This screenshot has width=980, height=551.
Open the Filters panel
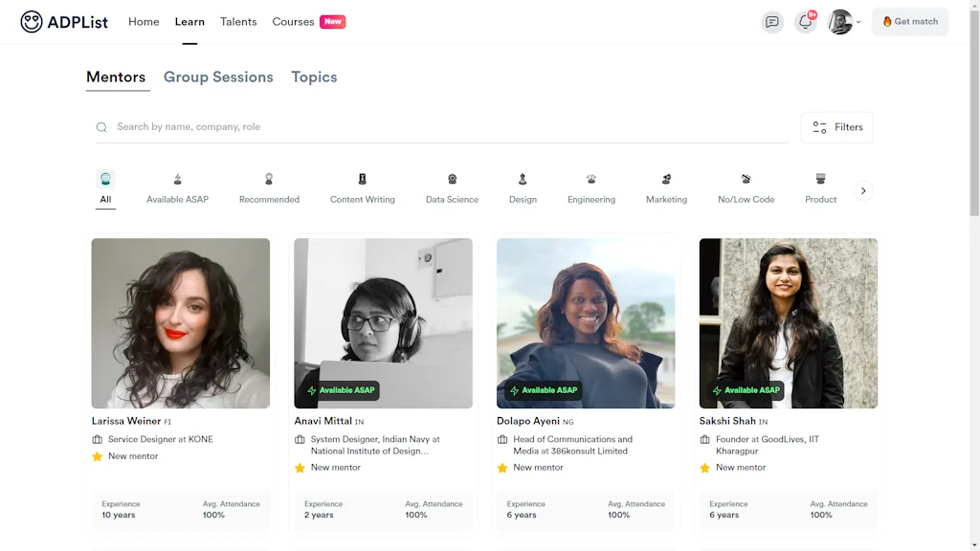(836, 127)
